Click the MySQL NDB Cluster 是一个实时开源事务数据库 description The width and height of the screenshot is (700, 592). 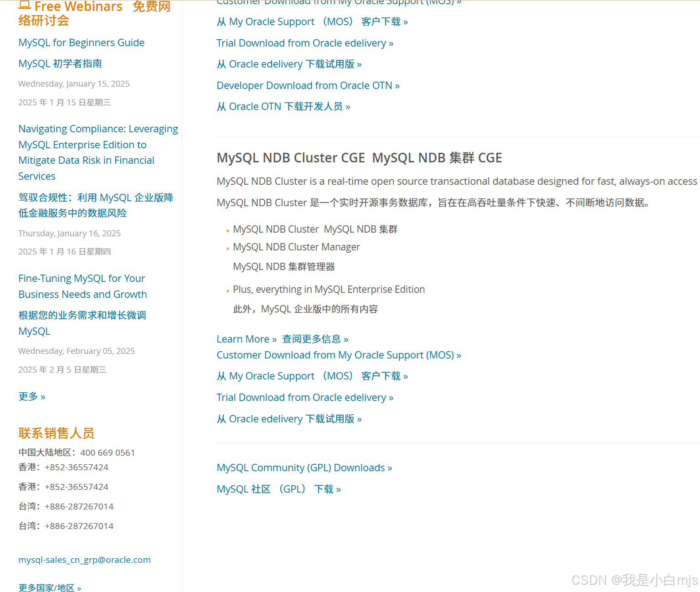click(433, 203)
